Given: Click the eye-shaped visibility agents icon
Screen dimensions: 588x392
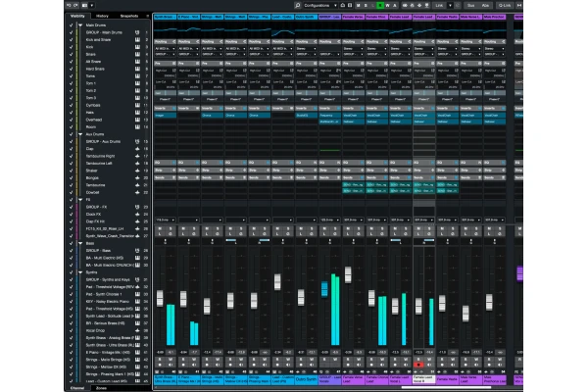Looking at the screenshot, I should coord(405,5).
